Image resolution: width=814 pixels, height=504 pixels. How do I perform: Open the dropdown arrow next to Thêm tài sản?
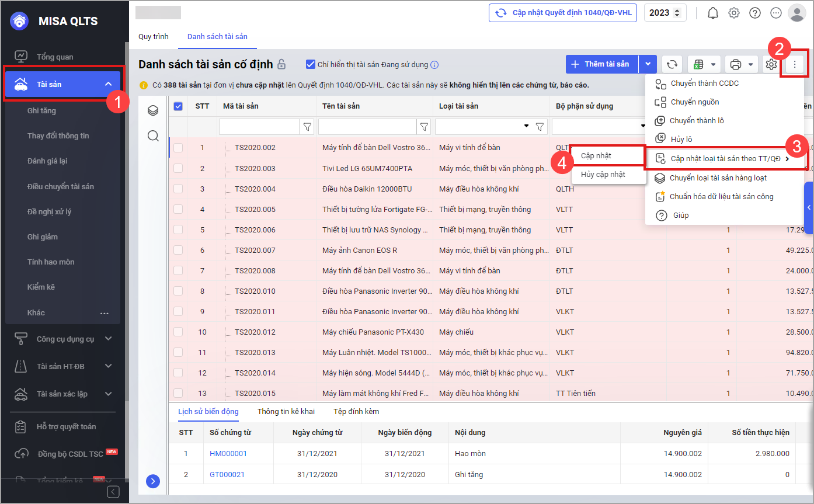[x=648, y=64]
